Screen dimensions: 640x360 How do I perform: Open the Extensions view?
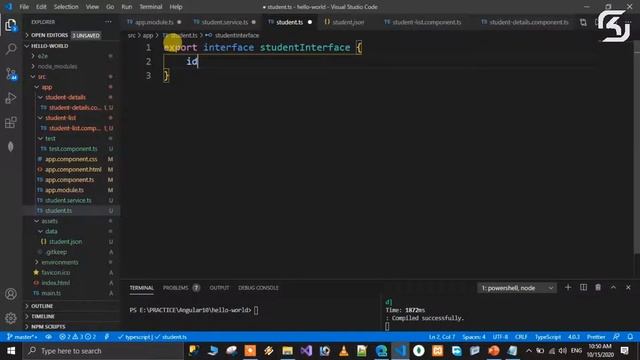[11, 122]
